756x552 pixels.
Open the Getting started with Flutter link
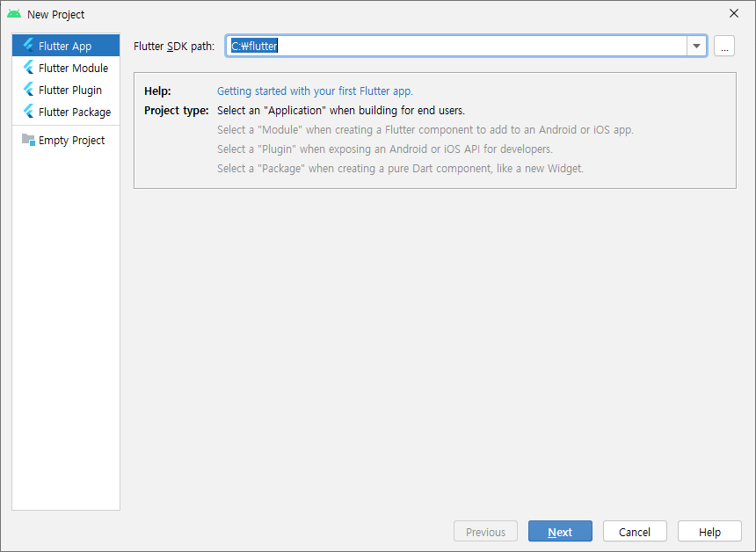tap(315, 91)
